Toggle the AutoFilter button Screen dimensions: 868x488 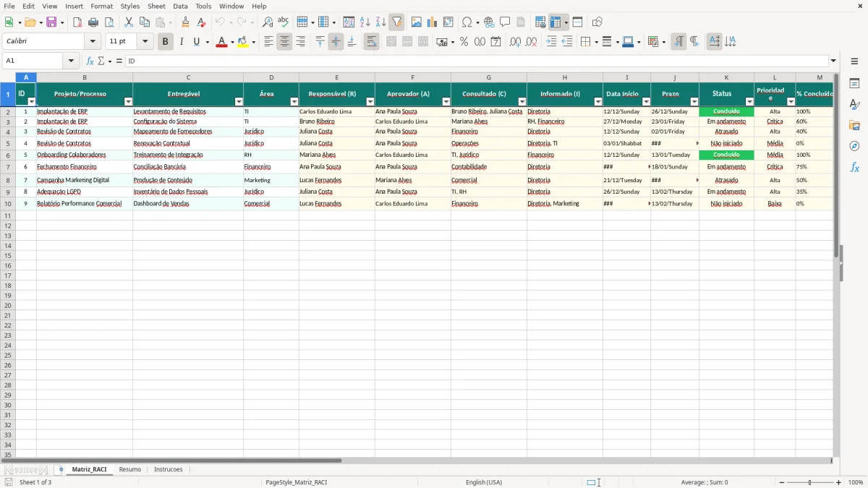click(396, 22)
